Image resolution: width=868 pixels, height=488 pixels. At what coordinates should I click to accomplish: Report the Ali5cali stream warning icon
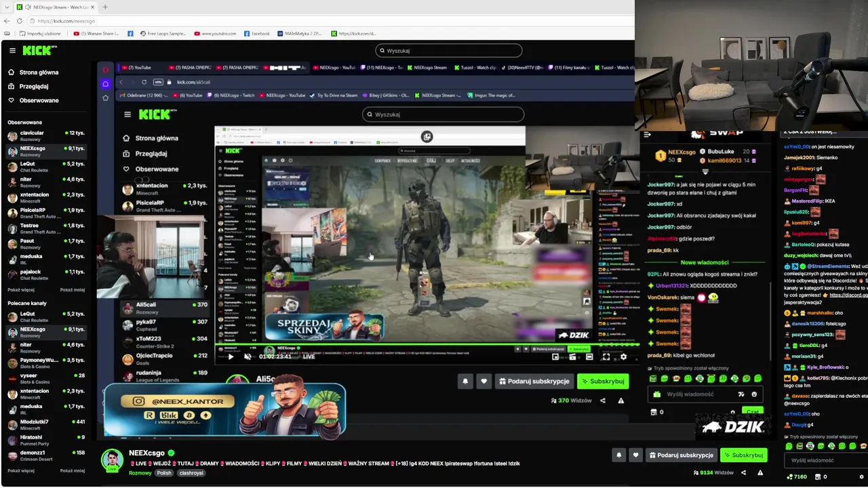[620, 401]
